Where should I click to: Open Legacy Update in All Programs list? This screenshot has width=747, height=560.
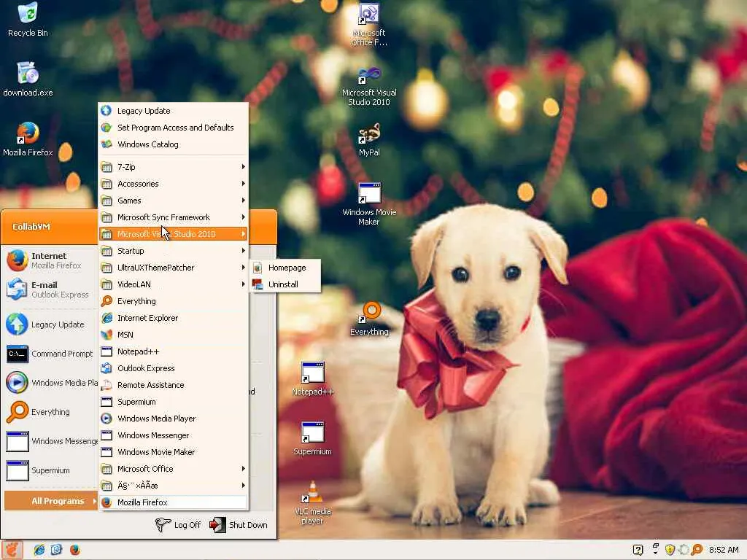click(174, 111)
